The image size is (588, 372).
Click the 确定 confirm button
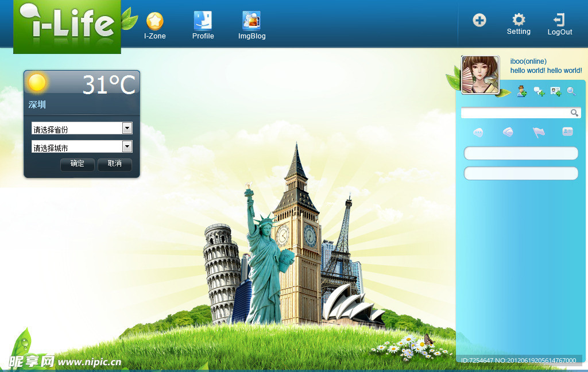[78, 164]
